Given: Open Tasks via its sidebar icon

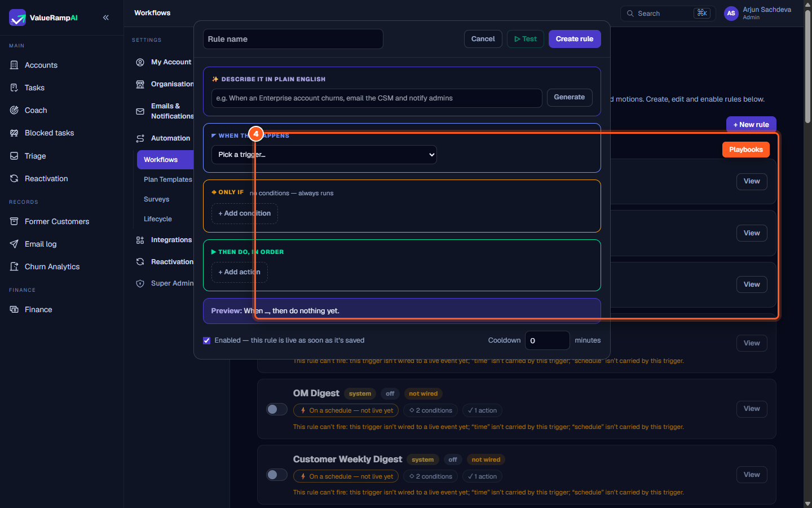Looking at the screenshot, I should point(14,87).
